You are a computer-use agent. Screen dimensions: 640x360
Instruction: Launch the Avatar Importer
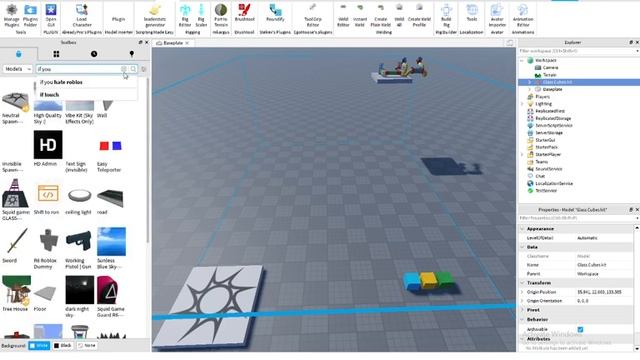(497, 16)
